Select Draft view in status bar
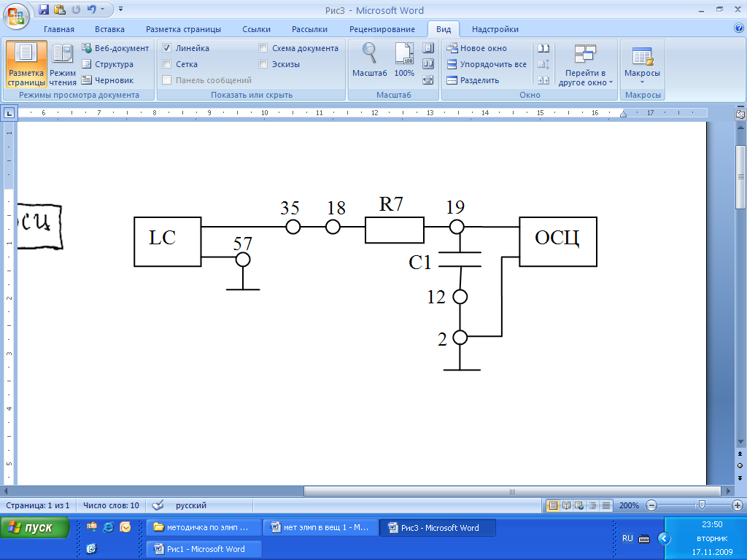 point(606,506)
